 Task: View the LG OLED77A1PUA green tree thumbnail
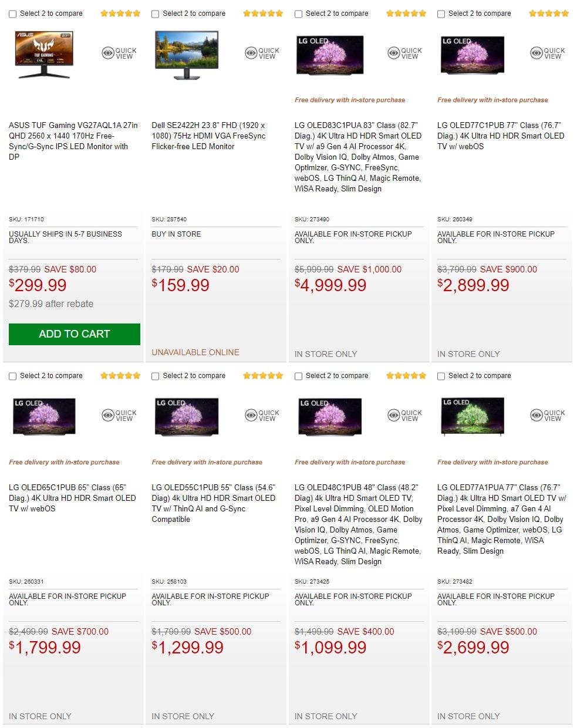point(473,417)
